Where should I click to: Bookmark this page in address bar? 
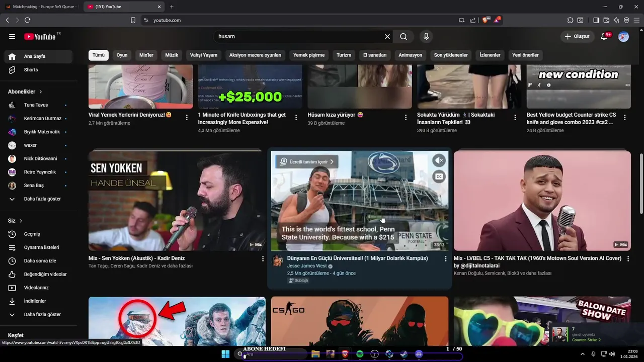click(133, 20)
